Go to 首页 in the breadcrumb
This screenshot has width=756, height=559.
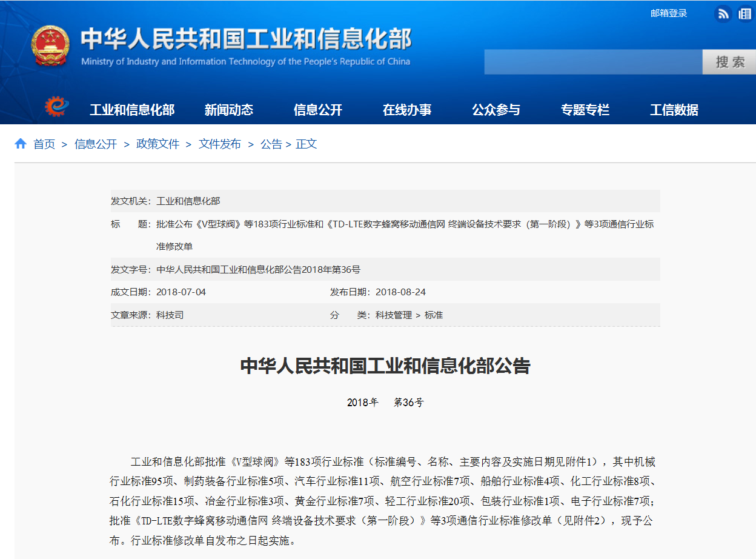tap(44, 144)
